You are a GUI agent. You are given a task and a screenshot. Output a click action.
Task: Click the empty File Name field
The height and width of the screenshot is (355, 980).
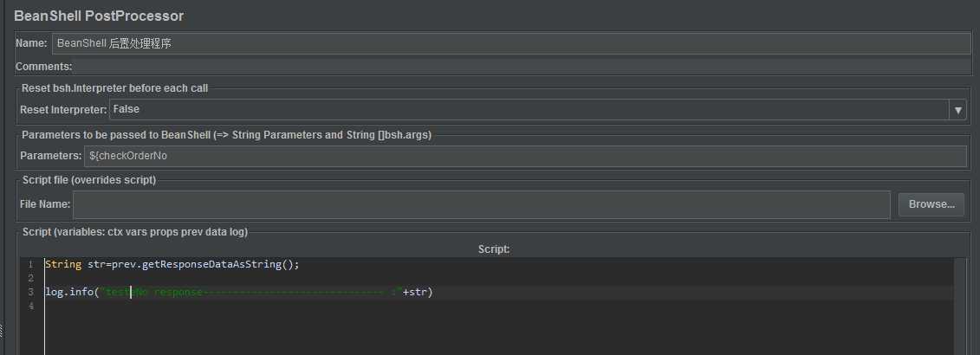point(481,204)
